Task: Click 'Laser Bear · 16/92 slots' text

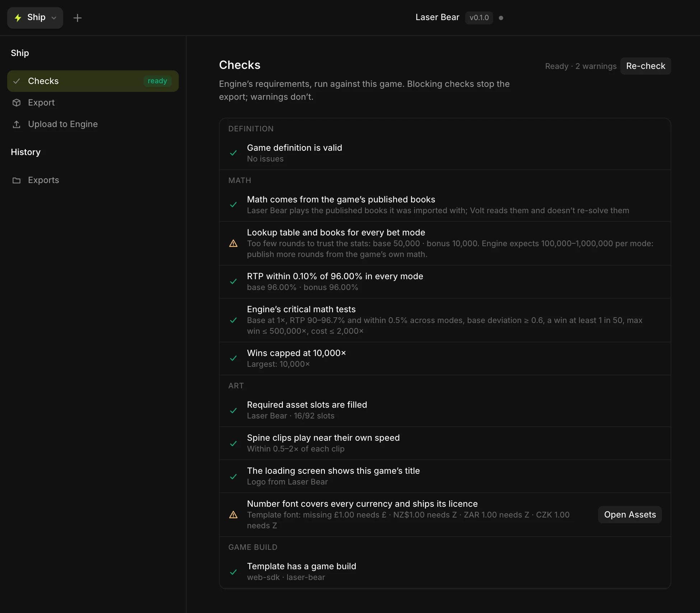Action: tap(290, 416)
